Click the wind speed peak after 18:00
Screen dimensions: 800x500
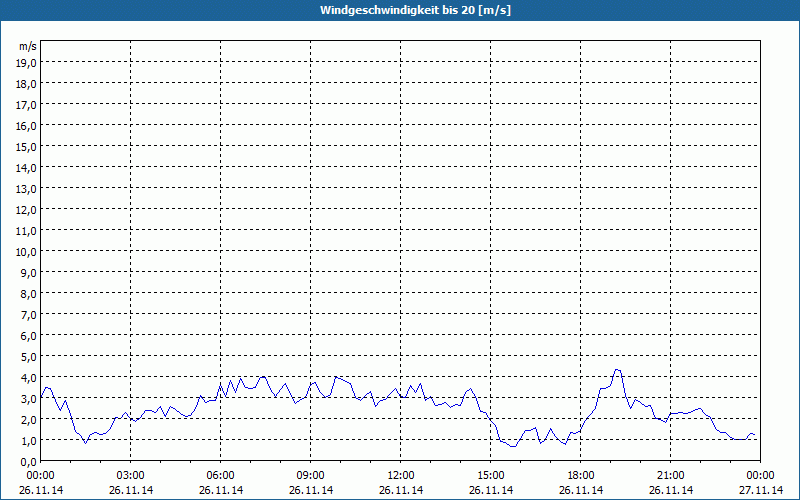617,369
